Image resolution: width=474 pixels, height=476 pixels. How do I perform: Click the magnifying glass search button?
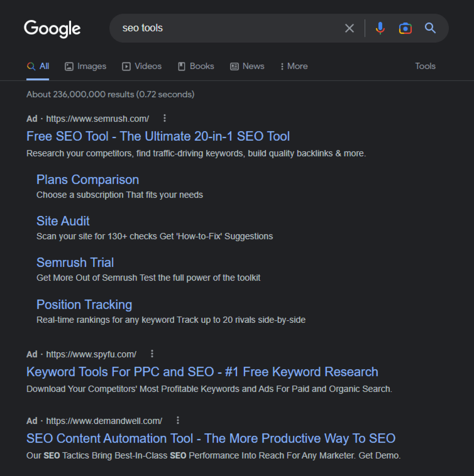coord(430,28)
